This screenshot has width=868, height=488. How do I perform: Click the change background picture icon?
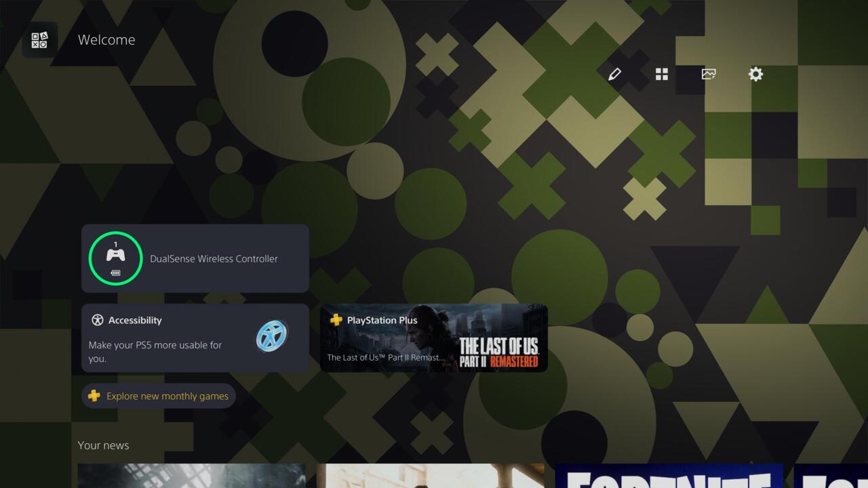[x=709, y=75]
